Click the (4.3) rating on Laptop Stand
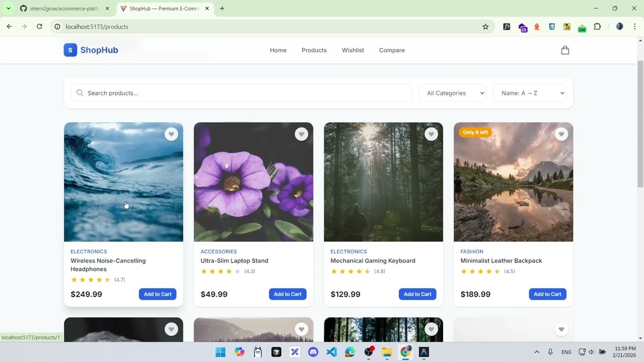The image size is (644, 362). 250,271
